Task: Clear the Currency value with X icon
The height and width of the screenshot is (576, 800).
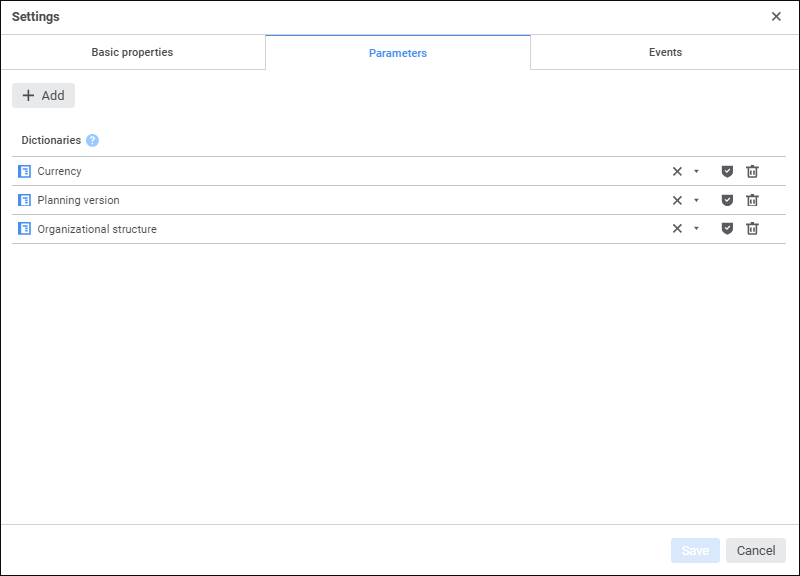Action: click(x=677, y=171)
